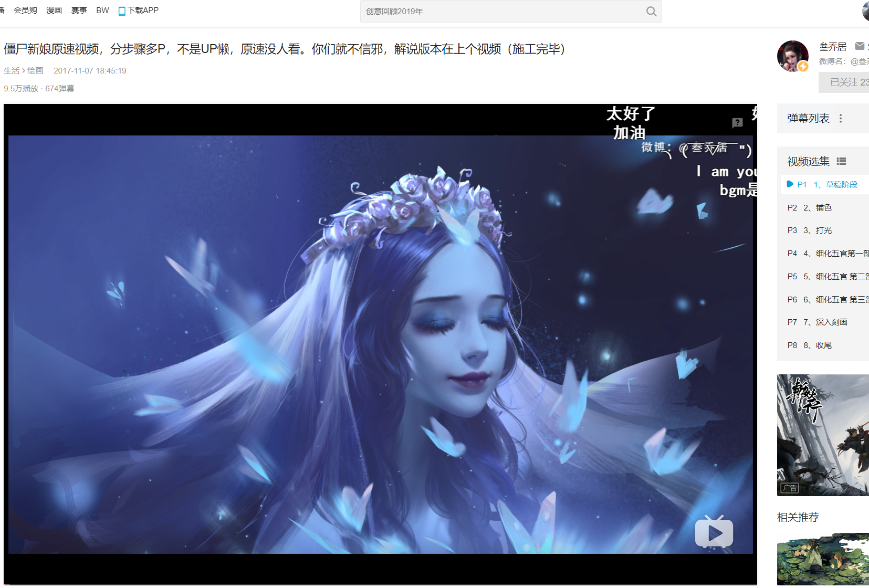Select episode P4 细化五官第一部

(825, 253)
